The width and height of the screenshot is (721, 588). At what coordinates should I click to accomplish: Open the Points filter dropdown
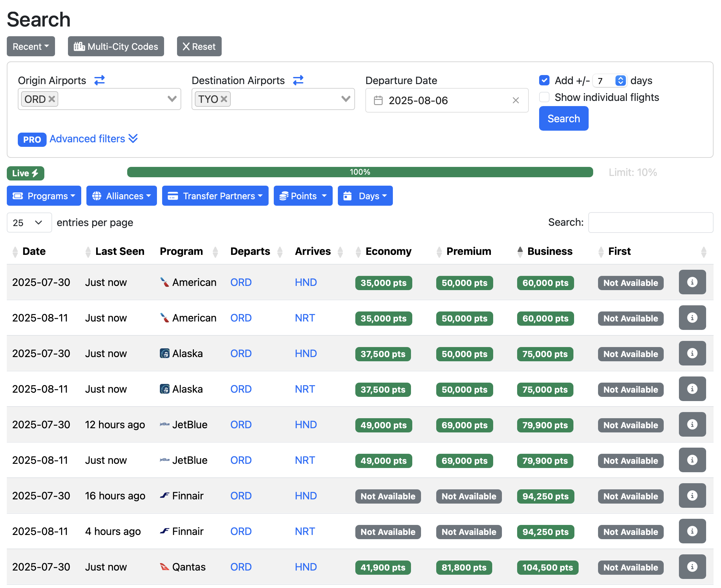(x=303, y=196)
